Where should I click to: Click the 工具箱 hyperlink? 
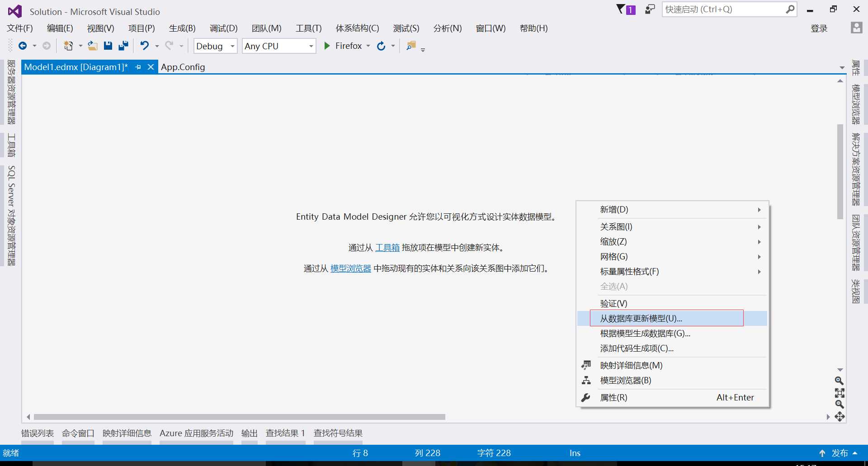click(x=387, y=248)
